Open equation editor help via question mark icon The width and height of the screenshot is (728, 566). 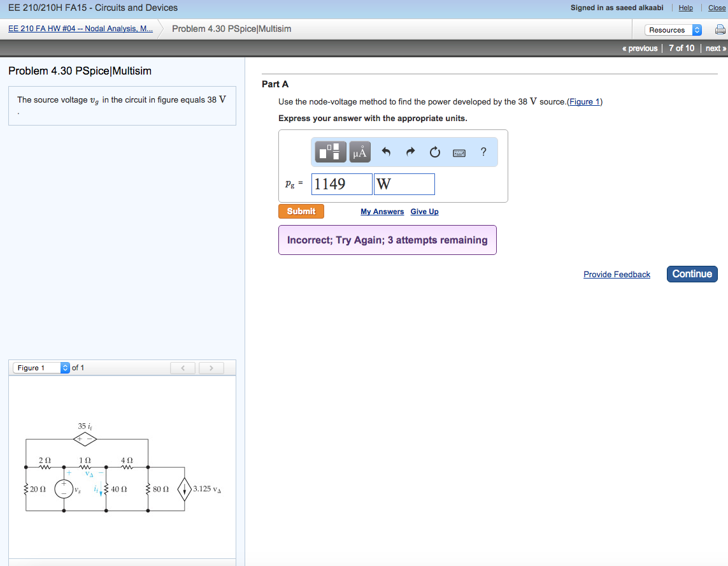coord(483,152)
